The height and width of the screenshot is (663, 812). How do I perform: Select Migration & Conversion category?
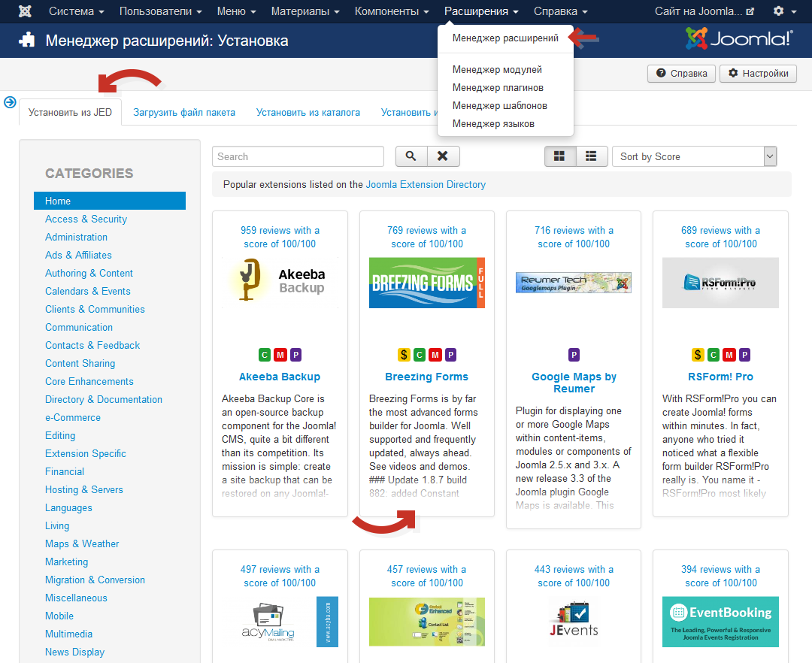[x=95, y=580]
